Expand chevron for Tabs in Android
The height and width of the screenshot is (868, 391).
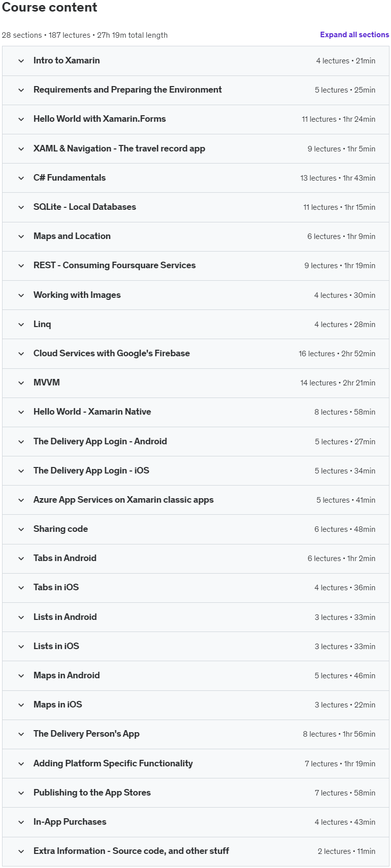click(x=21, y=559)
